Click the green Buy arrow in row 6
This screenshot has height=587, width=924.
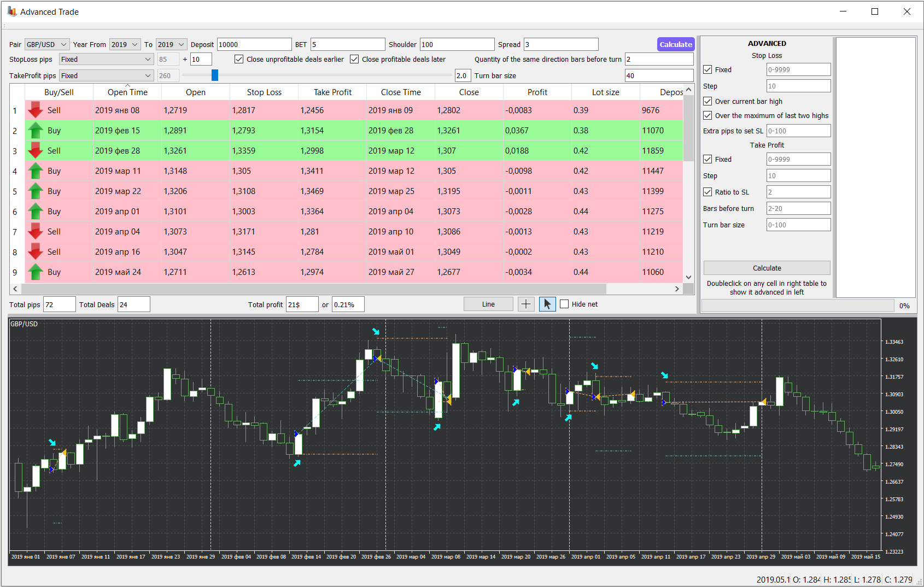(x=36, y=211)
